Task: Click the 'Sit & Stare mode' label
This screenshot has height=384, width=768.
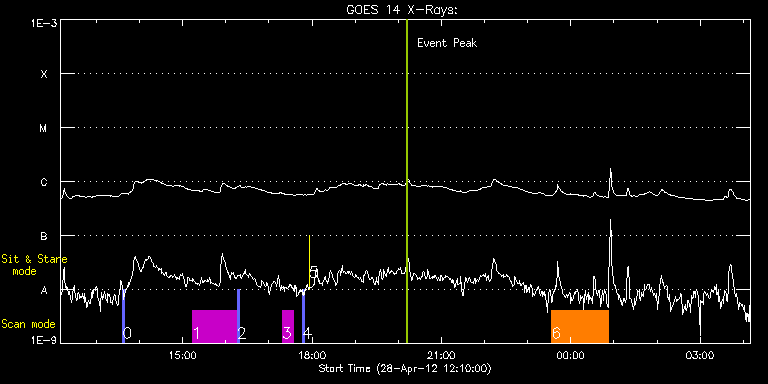Action: (x=34, y=265)
